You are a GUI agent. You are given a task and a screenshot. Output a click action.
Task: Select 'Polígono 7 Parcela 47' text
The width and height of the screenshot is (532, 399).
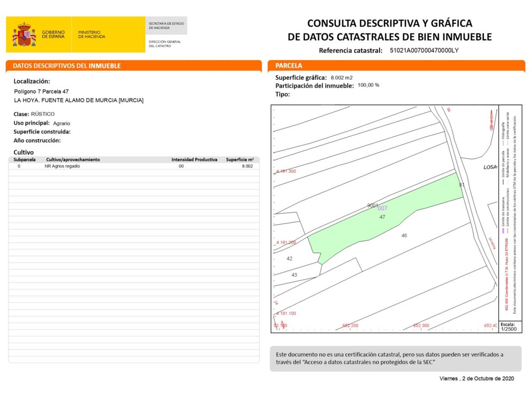click(42, 91)
